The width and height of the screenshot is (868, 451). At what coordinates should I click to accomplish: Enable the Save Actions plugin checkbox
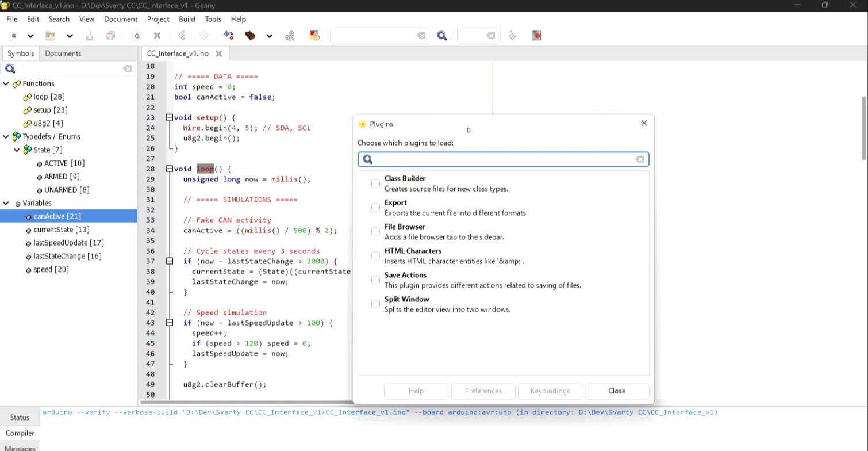click(x=375, y=280)
